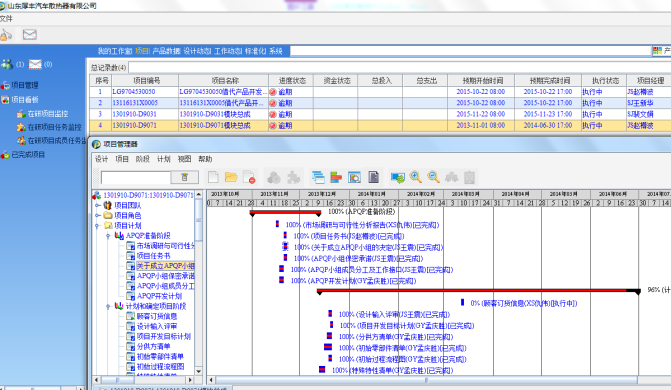The image size is (671, 390).
Task: Switch to 设计动态 navigation tab
Action: pyautogui.click(x=197, y=51)
